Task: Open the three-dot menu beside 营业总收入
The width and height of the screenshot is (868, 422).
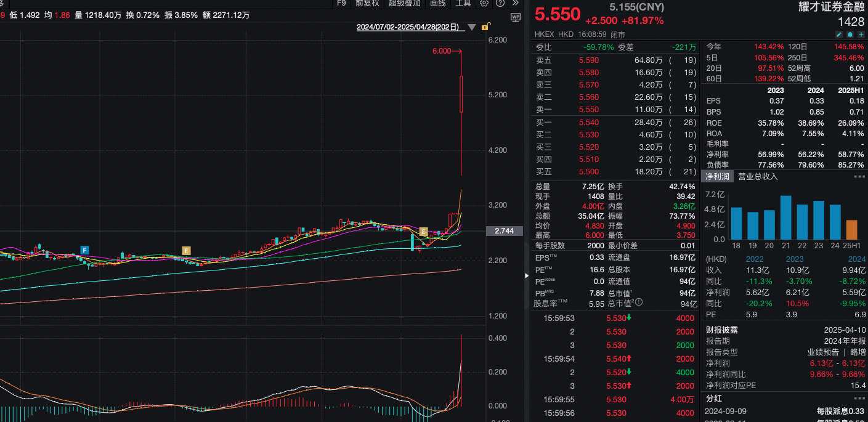Action: pos(859,177)
